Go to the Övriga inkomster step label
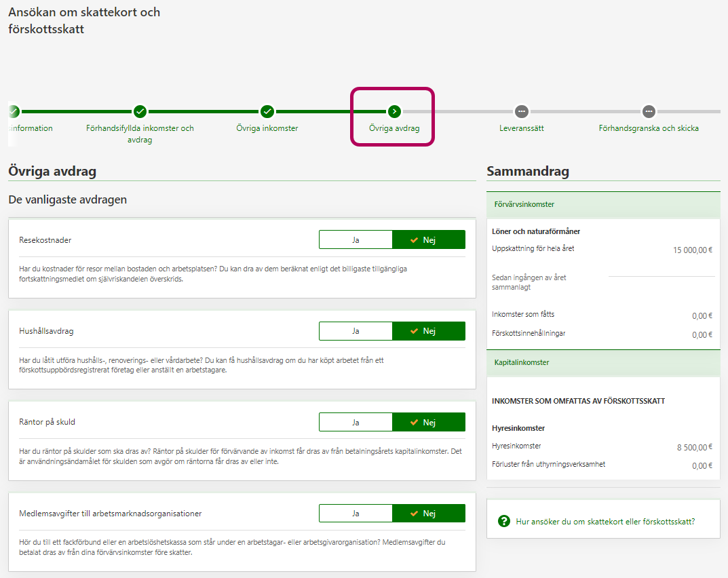The image size is (728, 578). [267, 128]
